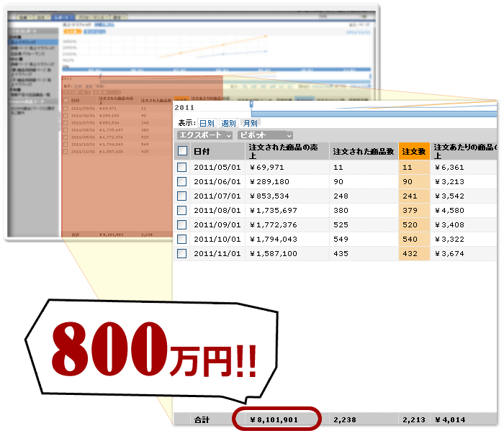Toggle the checkbox for the 2011/07/01 row
The image size is (504, 446).
coord(182,196)
